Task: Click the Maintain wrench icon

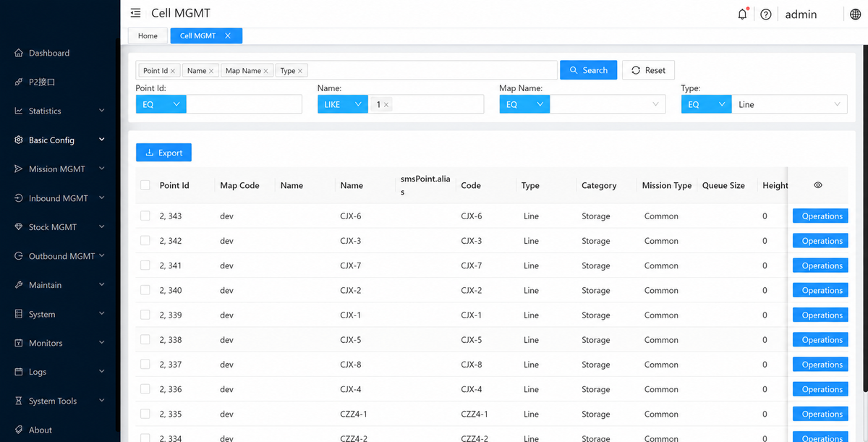Action: coord(19,285)
